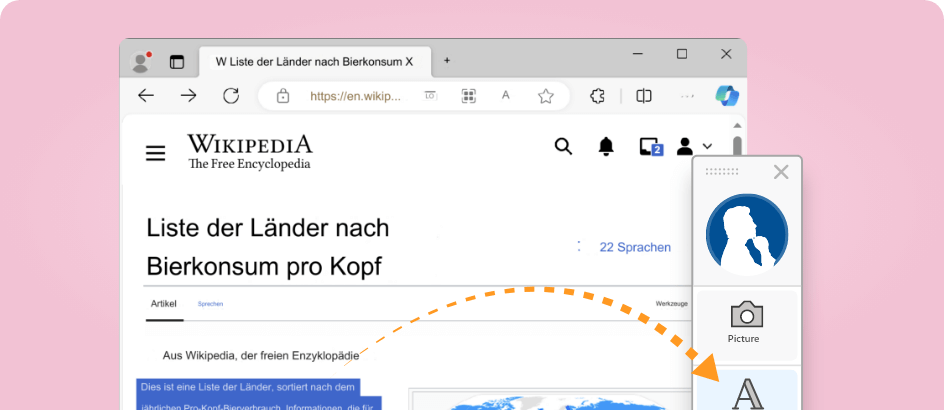Click the world map thumbnail
The width and height of the screenshot is (944, 410).
[x=551, y=400]
